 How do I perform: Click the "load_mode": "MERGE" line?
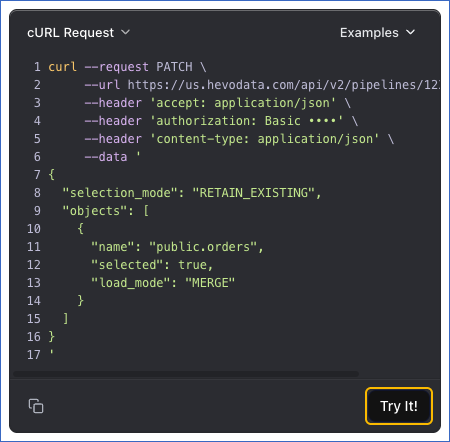tap(163, 283)
